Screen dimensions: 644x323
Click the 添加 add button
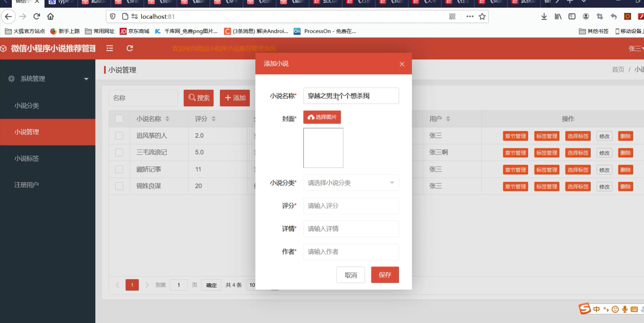235,98
